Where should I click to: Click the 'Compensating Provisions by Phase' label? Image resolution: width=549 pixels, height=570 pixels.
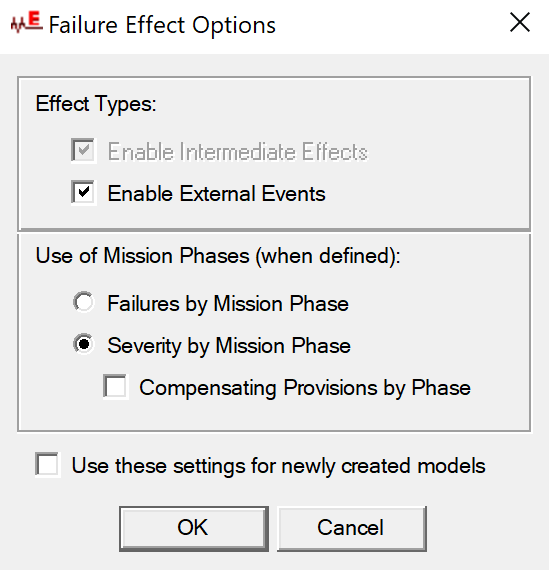click(305, 388)
